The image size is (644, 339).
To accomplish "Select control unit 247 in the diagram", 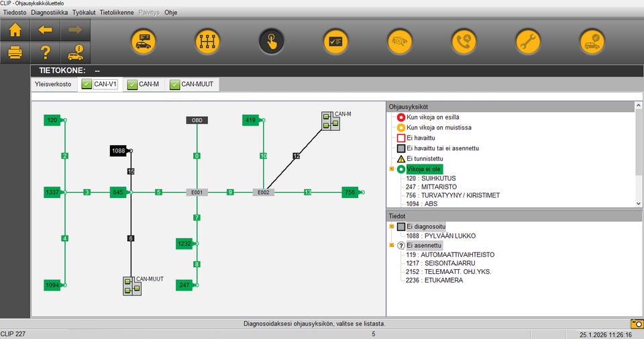I will pyautogui.click(x=184, y=285).
